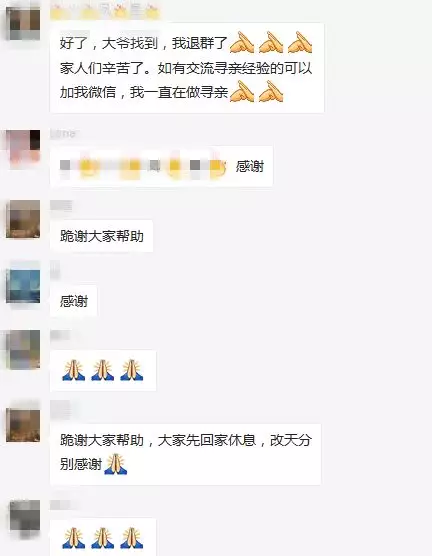Click the first folded-hands emoji after '我退群了'

click(242, 43)
